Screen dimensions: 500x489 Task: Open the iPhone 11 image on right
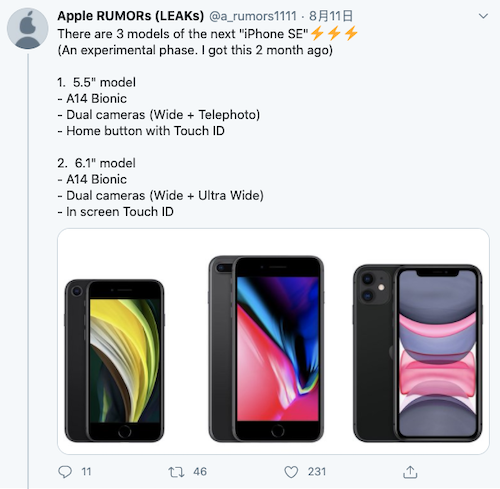point(418,353)
